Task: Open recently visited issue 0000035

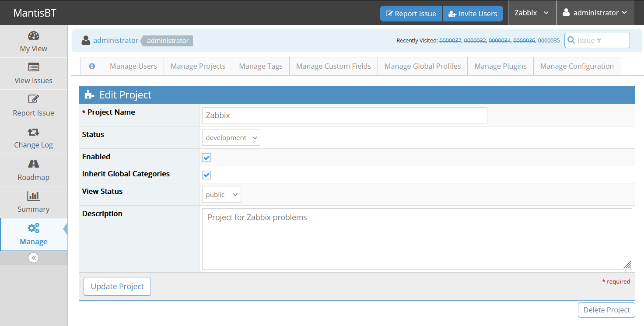Action: (549, 40)
